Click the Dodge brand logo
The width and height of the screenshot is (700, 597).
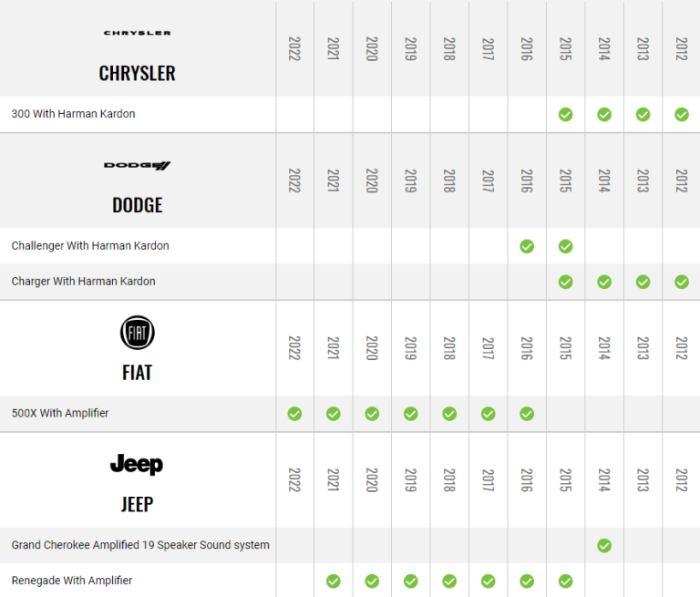click(x=137, y=165)
